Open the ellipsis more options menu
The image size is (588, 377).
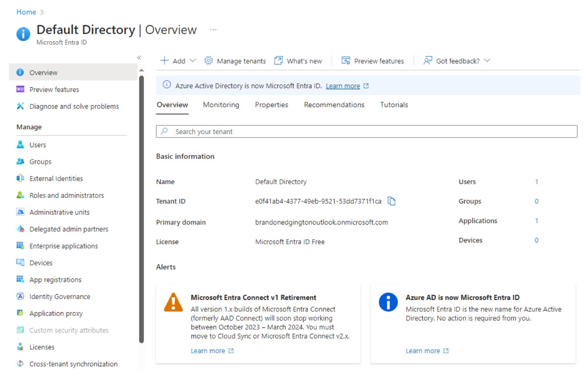tap(213, 30)
